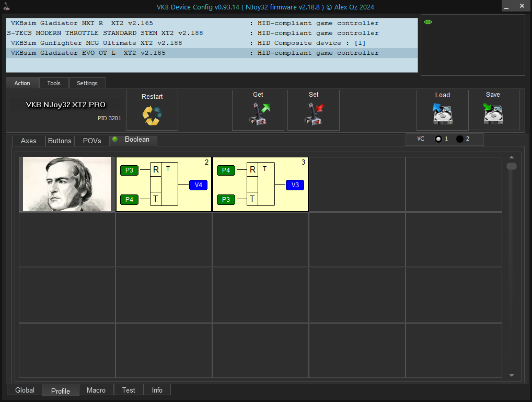Screen dimensions: 532x402
Task: Open the Info bottom tab
Action: click(x=157, y=390)
